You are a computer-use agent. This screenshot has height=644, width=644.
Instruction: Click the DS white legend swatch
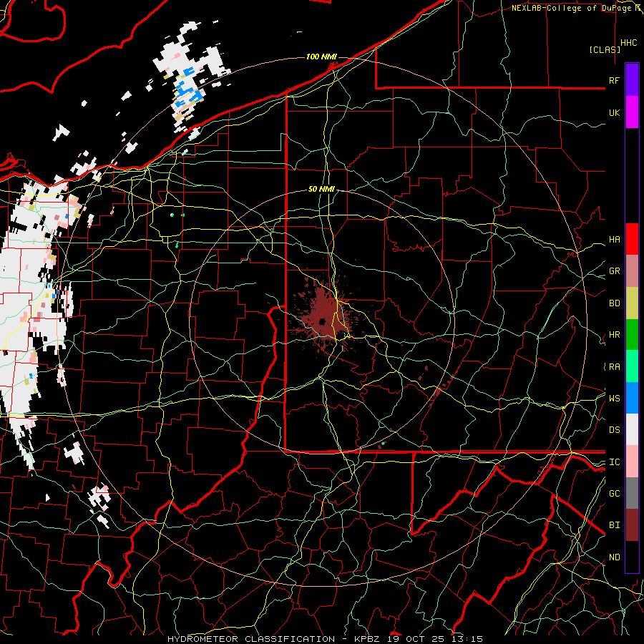pos(632,429)
